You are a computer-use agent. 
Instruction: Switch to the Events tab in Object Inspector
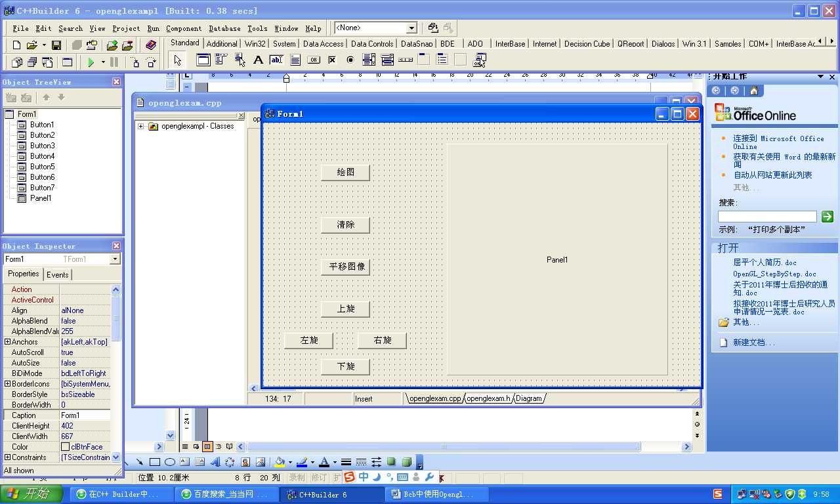pos(58,275)
